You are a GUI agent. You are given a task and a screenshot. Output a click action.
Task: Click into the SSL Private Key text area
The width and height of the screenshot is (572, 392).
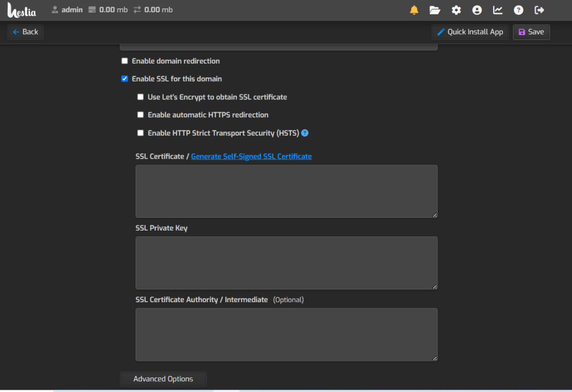point(287,263)
